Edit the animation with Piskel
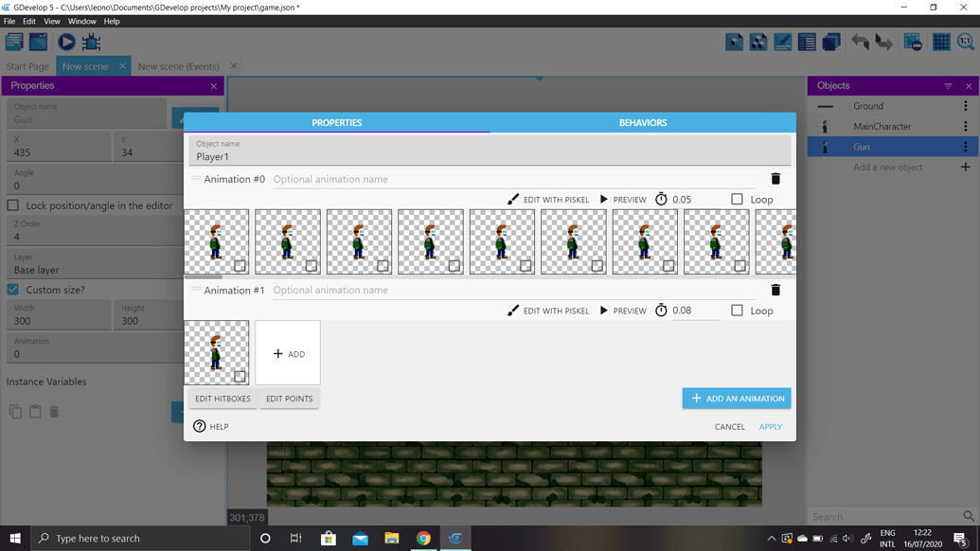The width and height of the screenshot is (980, 551). tap(548, 199)
